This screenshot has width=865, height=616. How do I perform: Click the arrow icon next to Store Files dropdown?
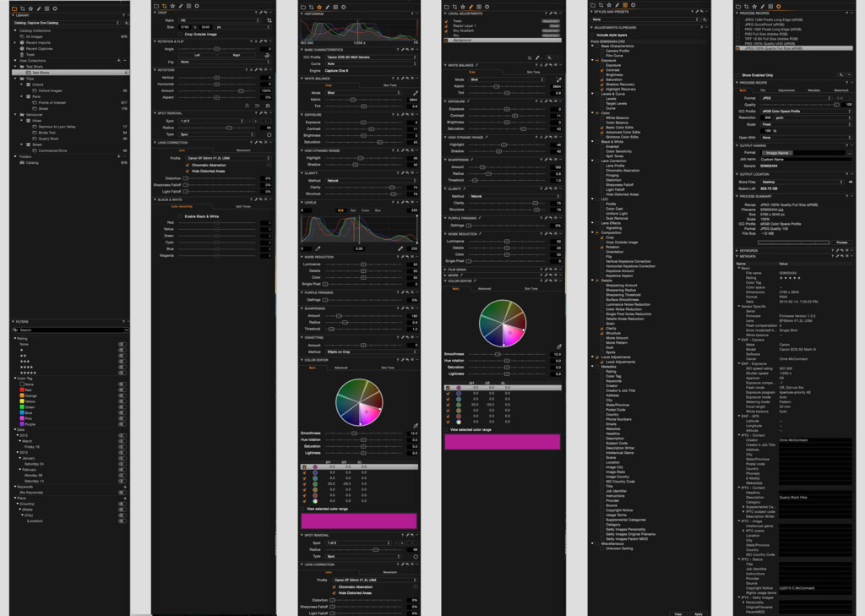(x=850, y=182)
